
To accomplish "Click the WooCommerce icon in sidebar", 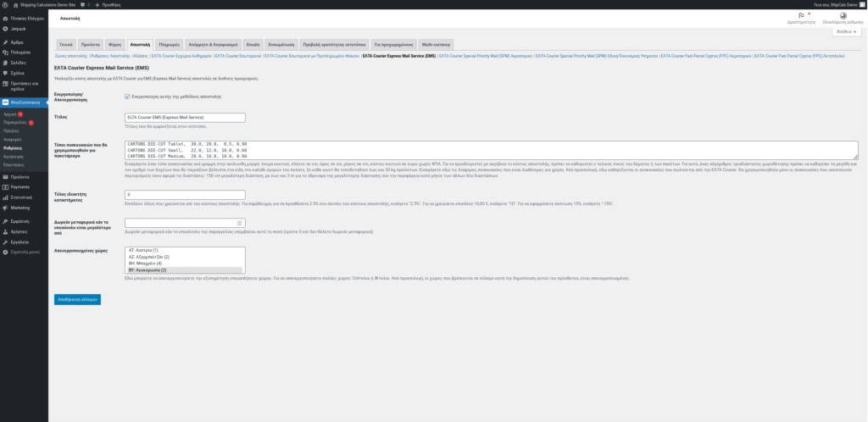I will coord(5,103).
